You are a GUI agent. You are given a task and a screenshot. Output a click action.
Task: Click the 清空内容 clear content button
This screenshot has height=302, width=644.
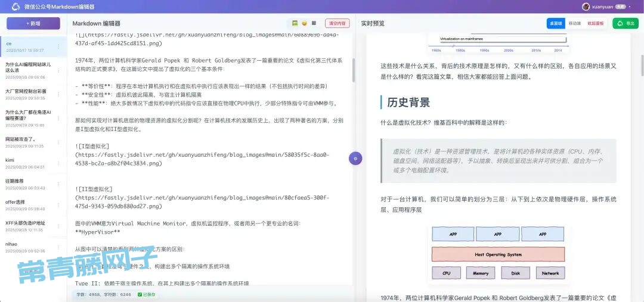(338, 23)
